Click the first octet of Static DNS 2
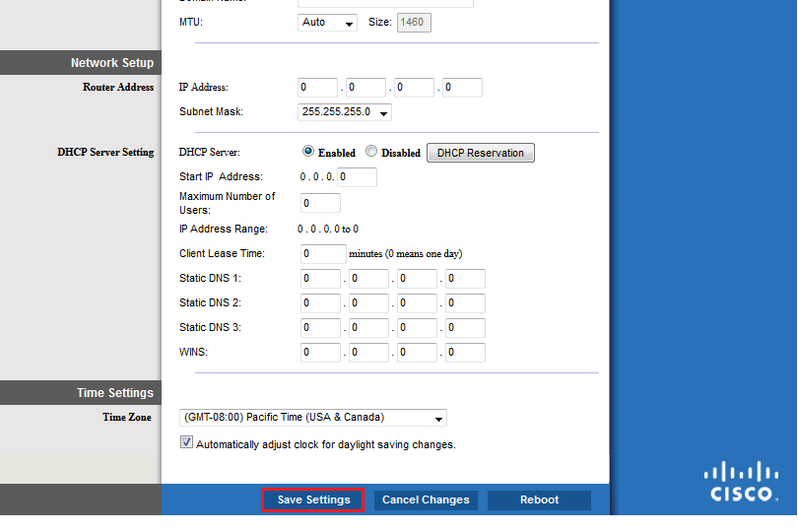The width and height of the screenshot is (798, 532). 320,302
